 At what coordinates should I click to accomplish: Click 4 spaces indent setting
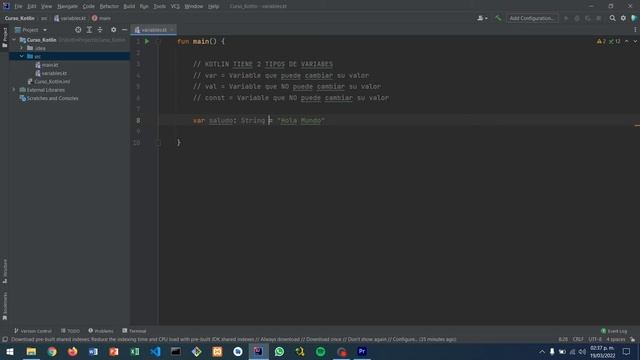tap(615, 339)
